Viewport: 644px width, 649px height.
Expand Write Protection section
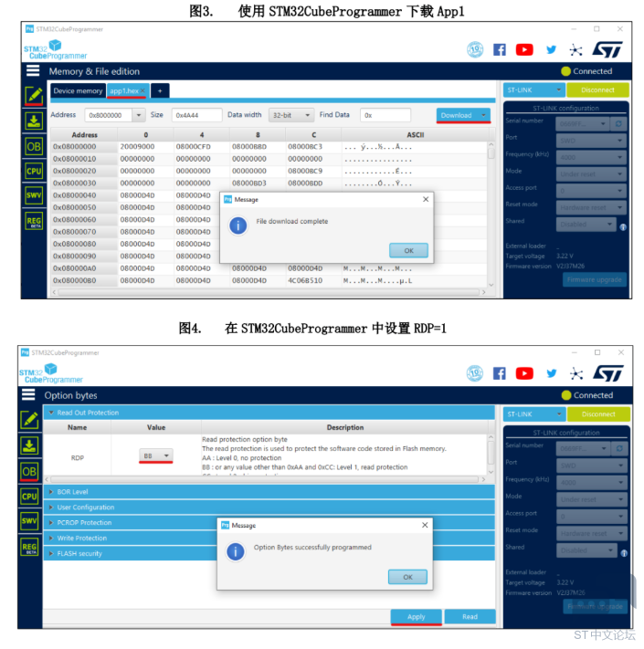coord(51,538)
